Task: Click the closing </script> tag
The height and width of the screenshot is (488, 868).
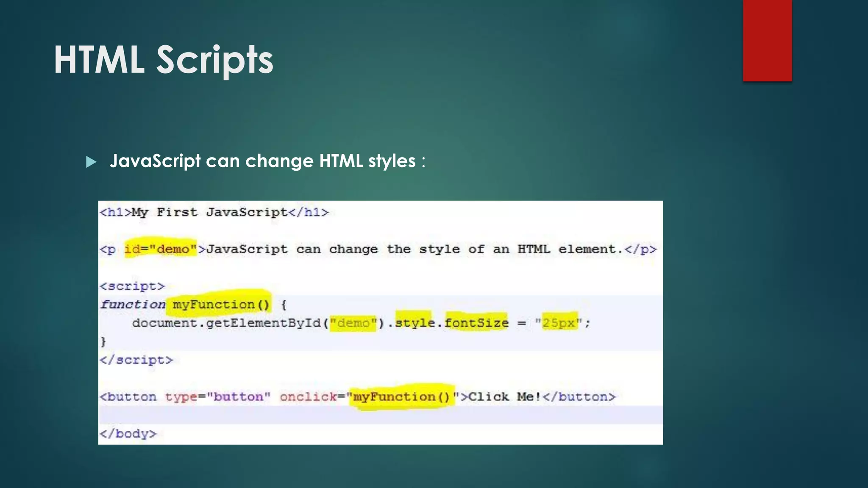Action: tap(136, 360)
